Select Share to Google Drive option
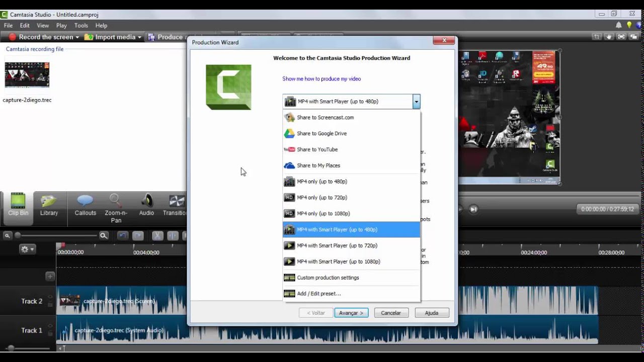The width and height of the screenshot is (644, 362). pyautogui.click(x=351, y=133)
